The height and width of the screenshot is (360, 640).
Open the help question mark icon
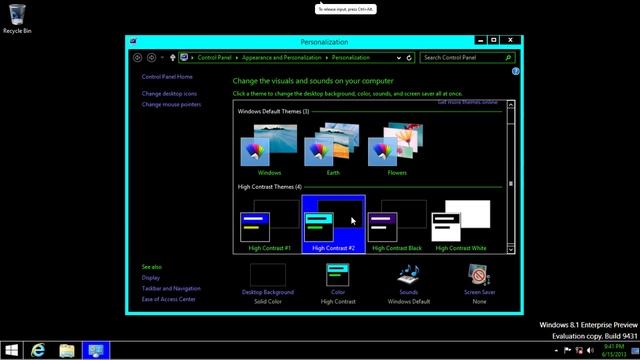click(x=516, y=71)
